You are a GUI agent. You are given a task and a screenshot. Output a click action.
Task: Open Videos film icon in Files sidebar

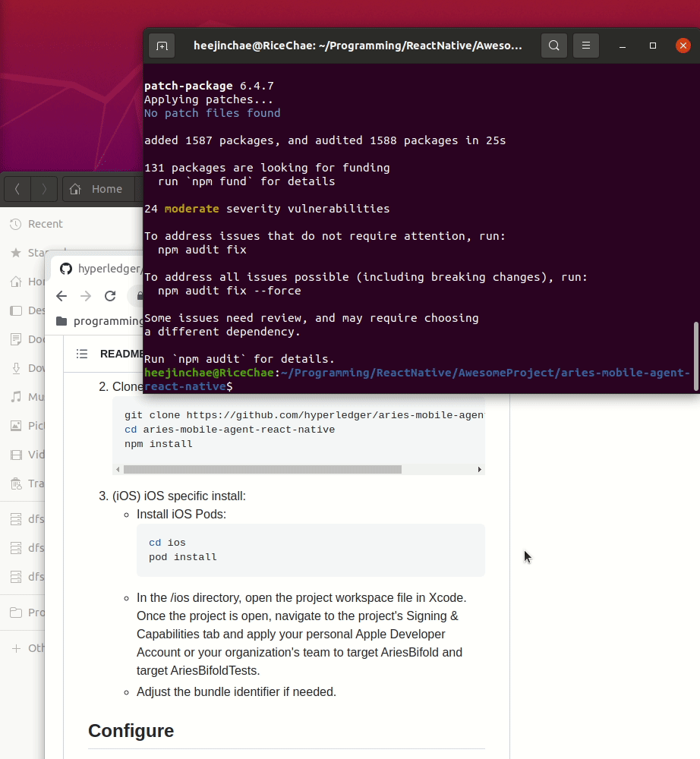[x=16, y=455]
